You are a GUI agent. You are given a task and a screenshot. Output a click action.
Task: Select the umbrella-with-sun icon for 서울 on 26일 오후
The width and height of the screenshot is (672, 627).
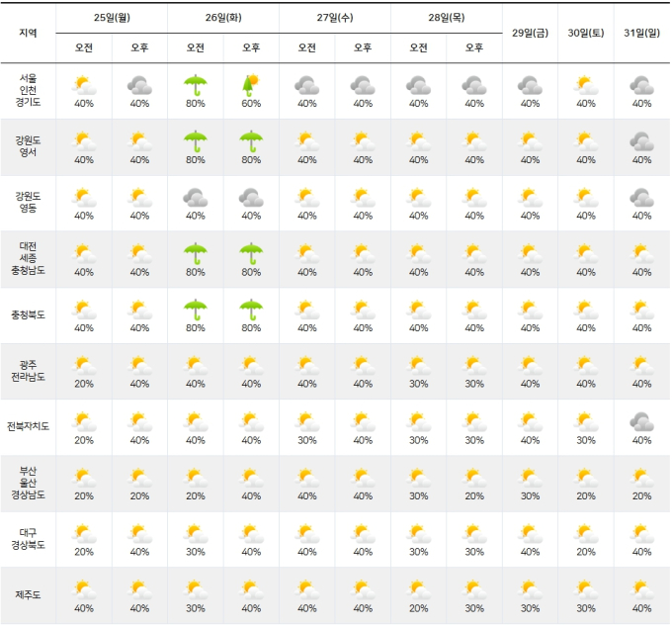click(x=251, y=85)
